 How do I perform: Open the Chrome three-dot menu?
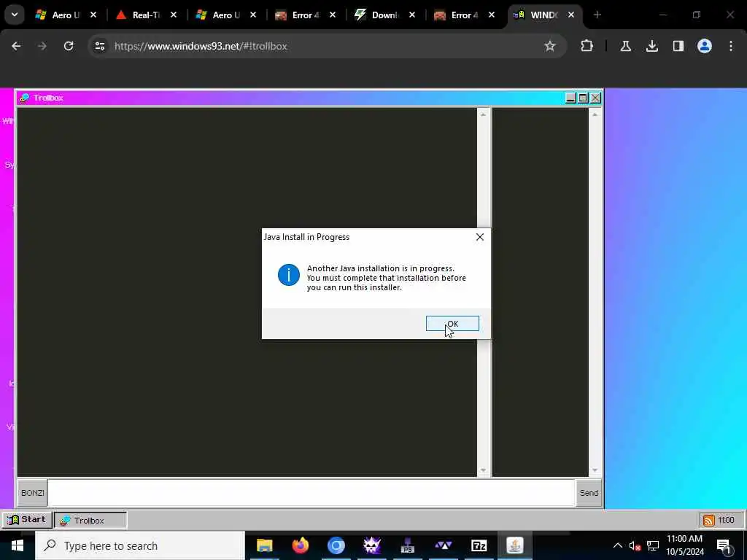731,46
